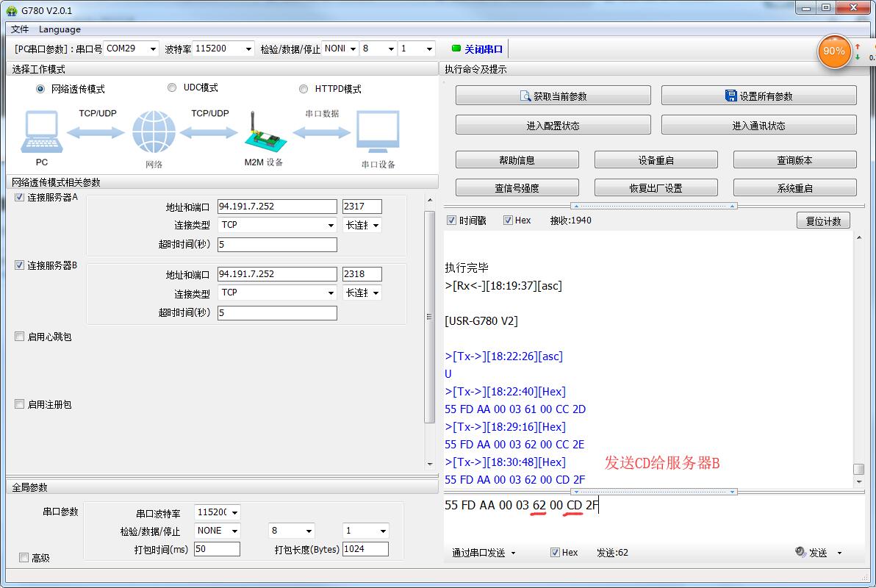Select the UDC模式 radio button
876x588 pixels.
coord(172,87)
